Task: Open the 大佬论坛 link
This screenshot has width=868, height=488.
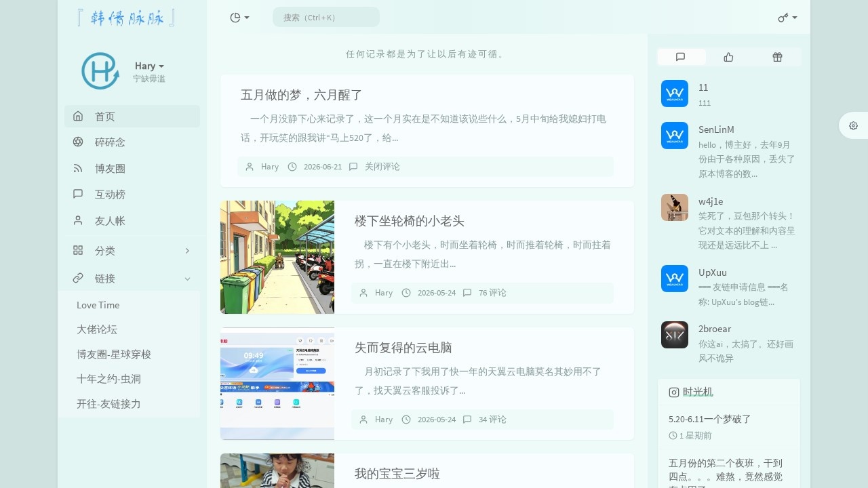Action: click(x=97, y=329)
